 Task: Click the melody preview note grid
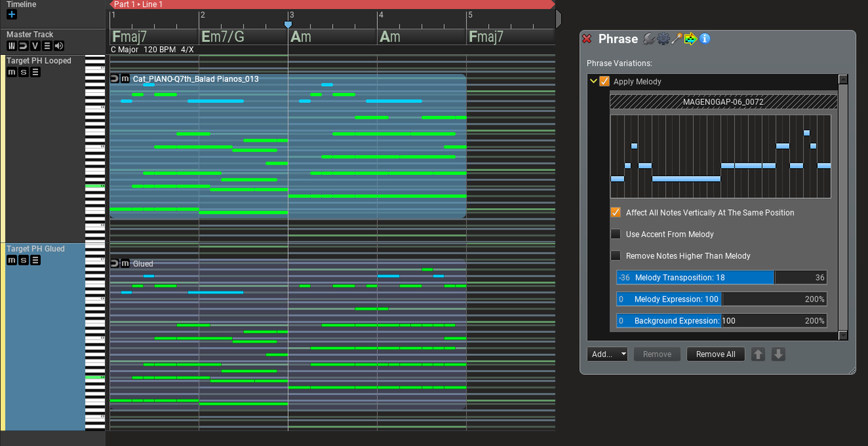720,156
